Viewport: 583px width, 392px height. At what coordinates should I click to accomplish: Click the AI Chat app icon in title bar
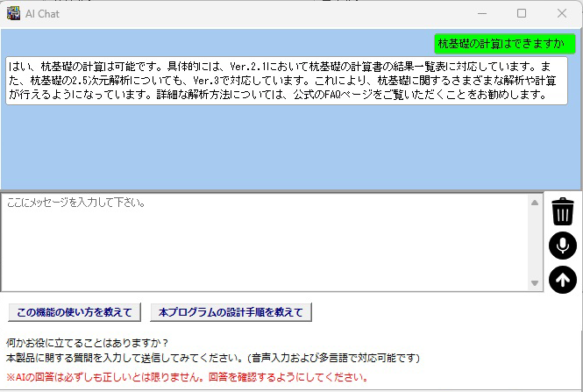tap(13, 13)
